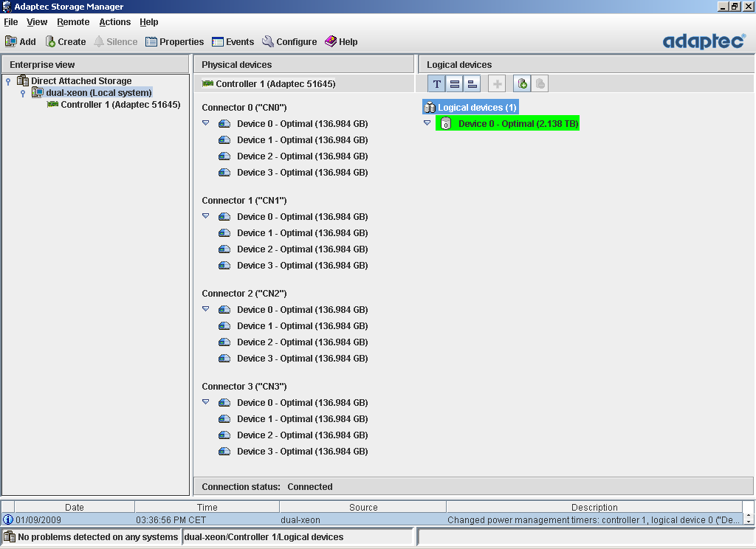Open the Actions menu
Screen dimensions: 756x549
pos(115,22)
